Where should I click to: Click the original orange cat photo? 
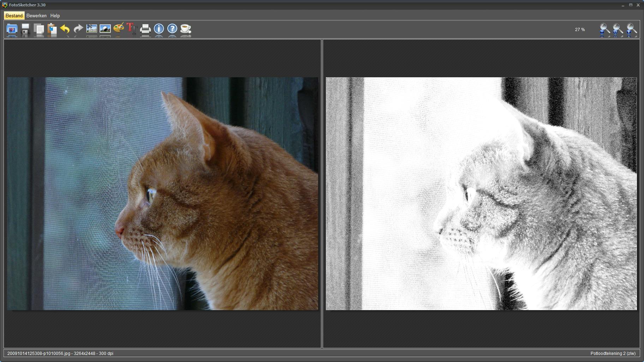(x=162, y=194)
